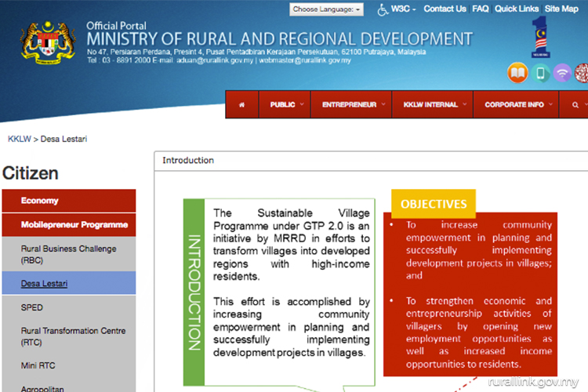Click the wheelchair accessibility icon
Image resolution: width=588 pixels, height=392 pixels.
tap(382, 9)
